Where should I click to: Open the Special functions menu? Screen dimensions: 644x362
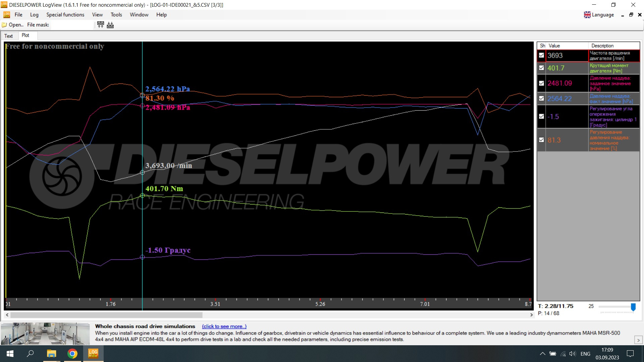point(65,15)
